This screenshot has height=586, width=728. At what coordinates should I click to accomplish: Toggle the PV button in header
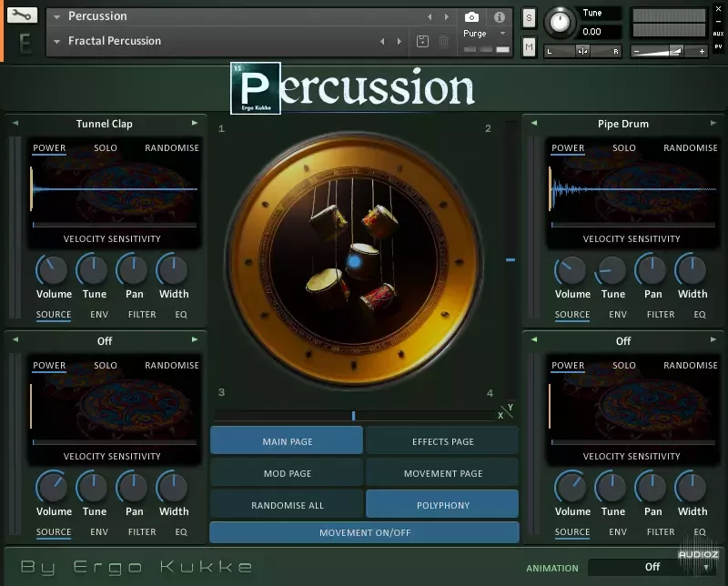718,46
